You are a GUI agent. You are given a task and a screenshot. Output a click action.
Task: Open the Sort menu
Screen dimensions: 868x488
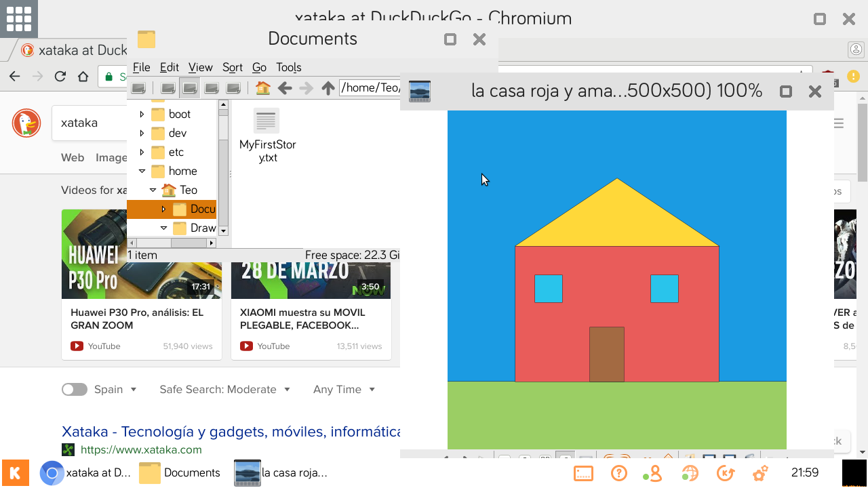[x=232, y=67]
